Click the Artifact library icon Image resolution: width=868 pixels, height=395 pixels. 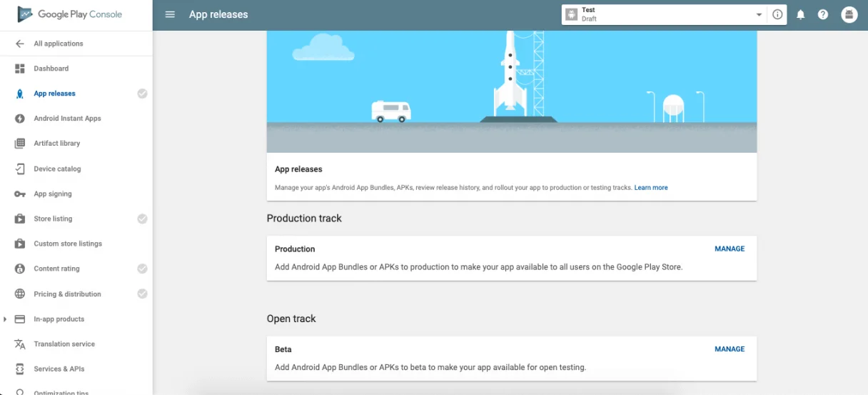tap(20, 144)
